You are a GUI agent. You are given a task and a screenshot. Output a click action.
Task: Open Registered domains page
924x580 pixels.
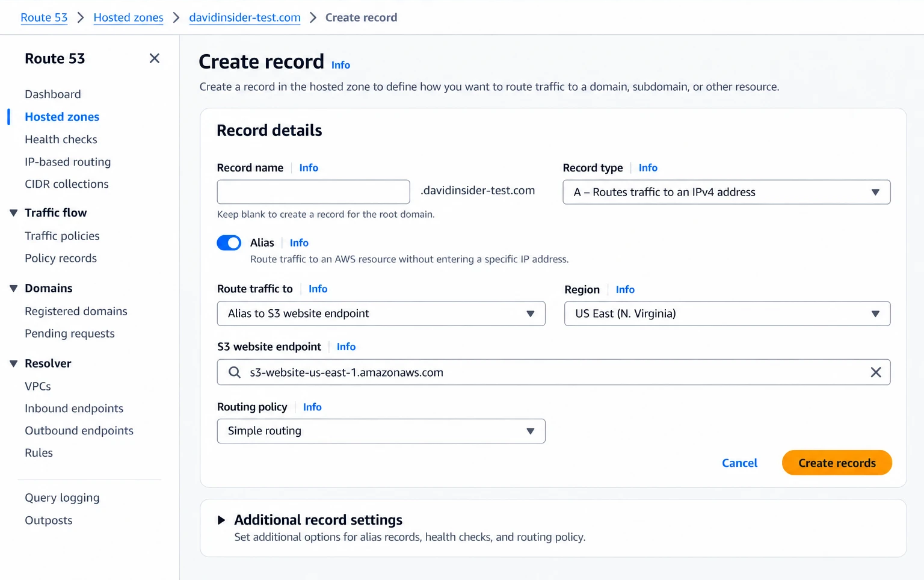click(x=76, y=311)
